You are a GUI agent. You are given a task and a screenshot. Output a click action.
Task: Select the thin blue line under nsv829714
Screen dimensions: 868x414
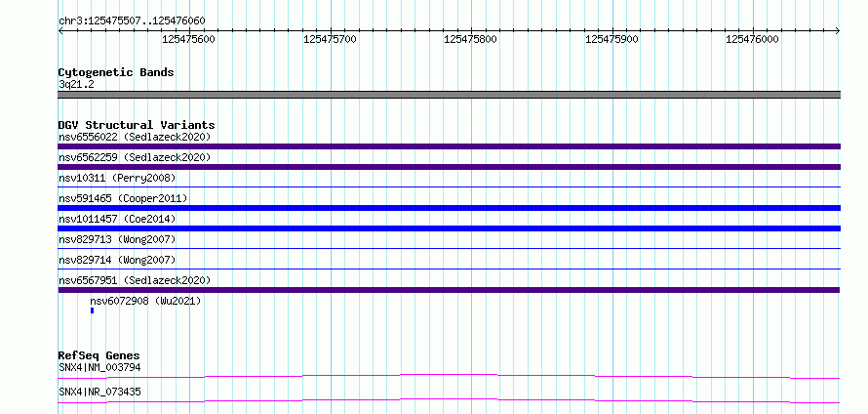[449, 269]
